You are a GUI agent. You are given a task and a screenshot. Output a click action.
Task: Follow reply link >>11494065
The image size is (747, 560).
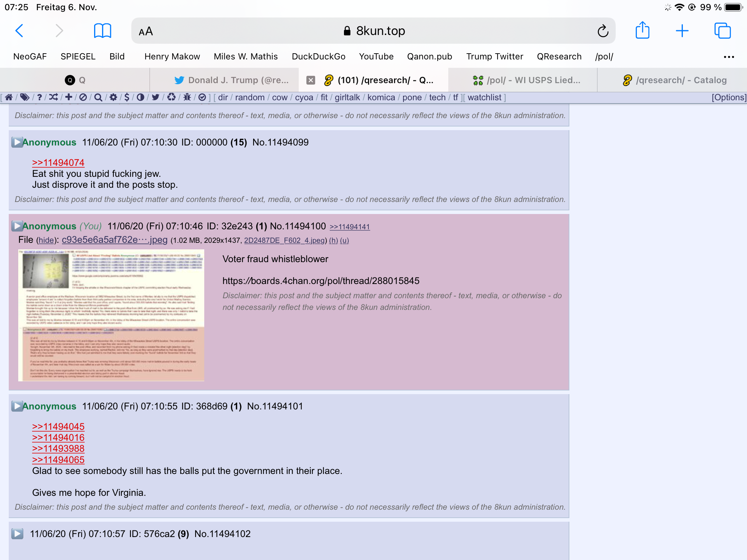pyautogui.click(x=58, y=460)
